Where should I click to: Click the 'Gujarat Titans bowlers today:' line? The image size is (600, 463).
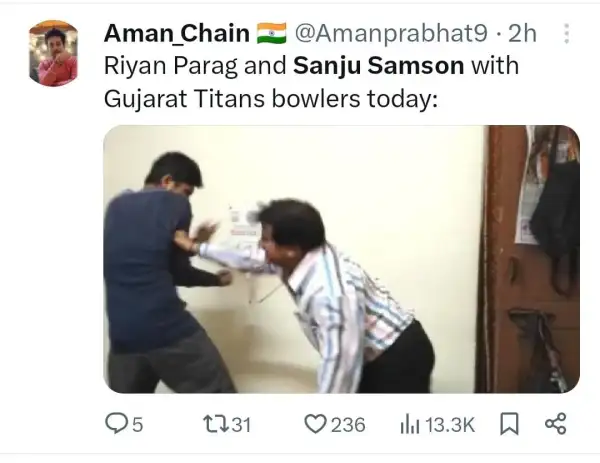coord(268,103)
